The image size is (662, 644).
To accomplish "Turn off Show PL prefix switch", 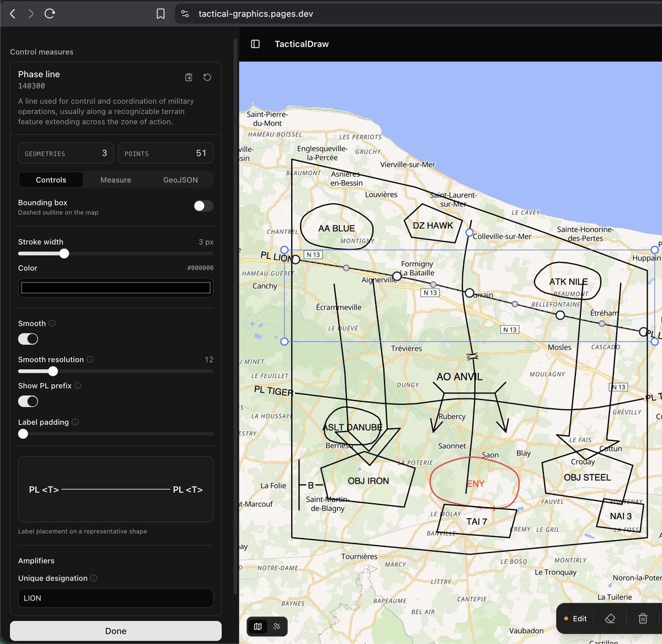I will coord(28,401).
